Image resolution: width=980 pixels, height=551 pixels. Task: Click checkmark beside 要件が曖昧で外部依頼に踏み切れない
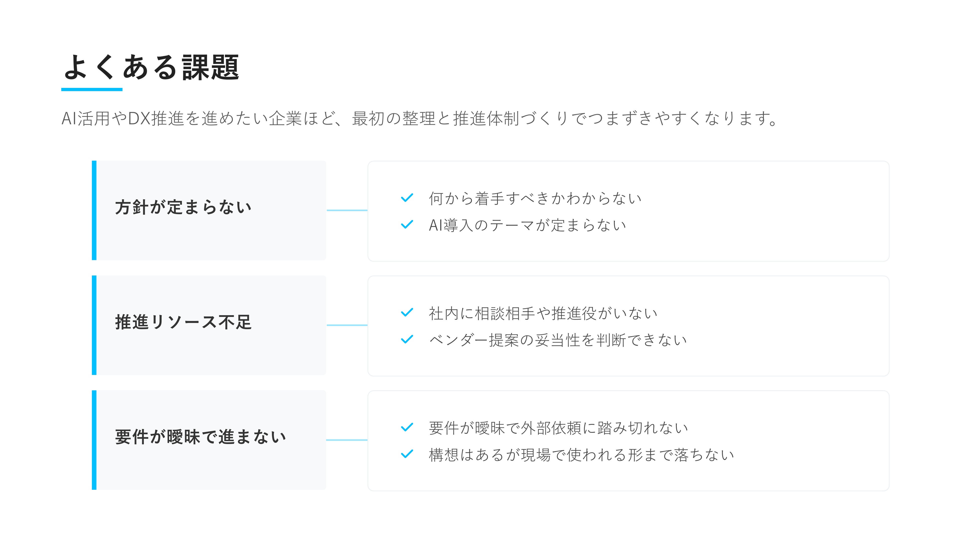pos(407,427)
